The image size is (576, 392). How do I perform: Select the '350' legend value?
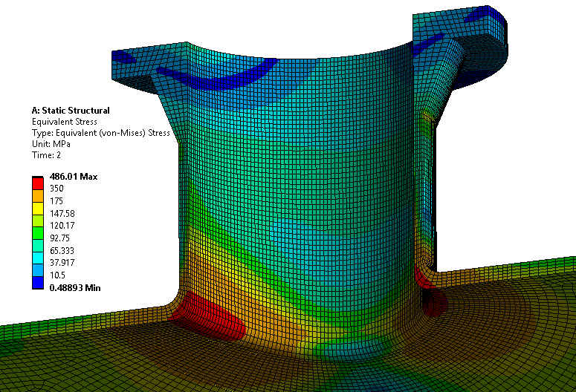click(56, 189)
